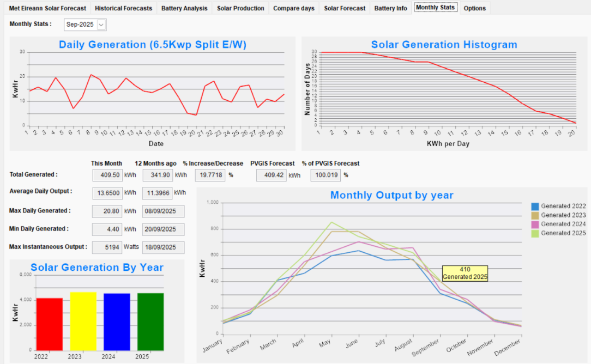
Task: Click the 'Number of Days' histogram axis label
Action: pos(307,89)
